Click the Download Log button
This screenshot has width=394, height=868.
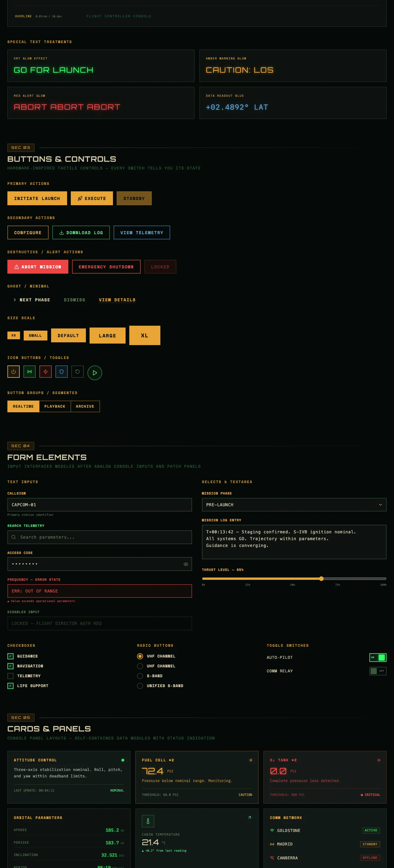81,233
